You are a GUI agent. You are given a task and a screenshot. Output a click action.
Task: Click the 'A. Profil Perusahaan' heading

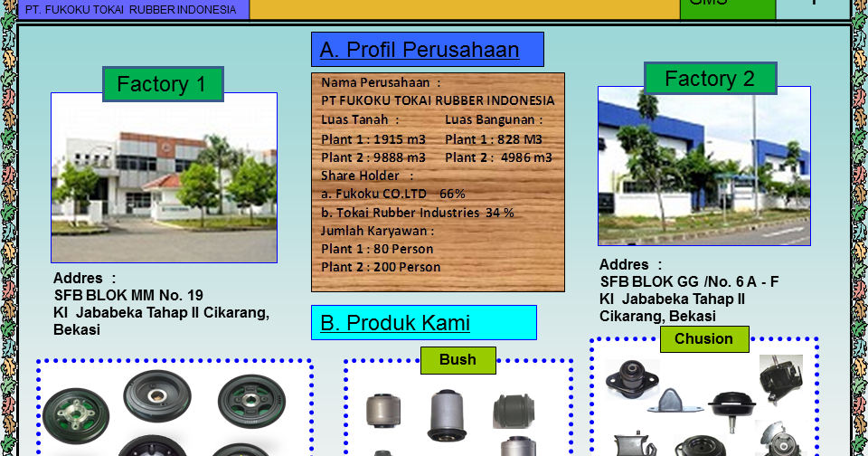tap(427, 50)
